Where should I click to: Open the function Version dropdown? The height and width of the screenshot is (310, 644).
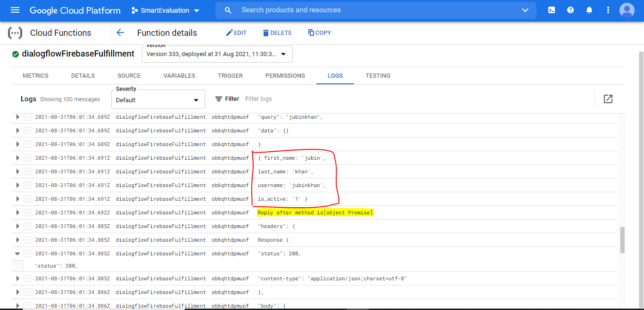click(217, 54)
